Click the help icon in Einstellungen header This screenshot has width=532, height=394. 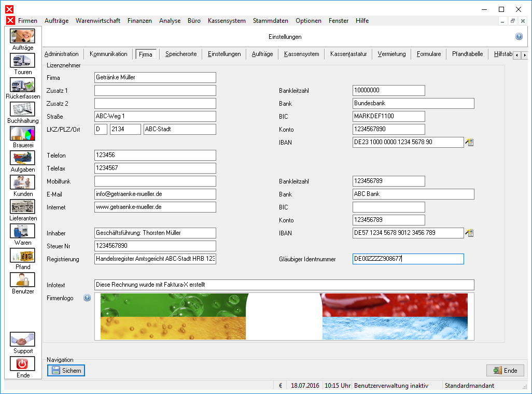point(519,36)
